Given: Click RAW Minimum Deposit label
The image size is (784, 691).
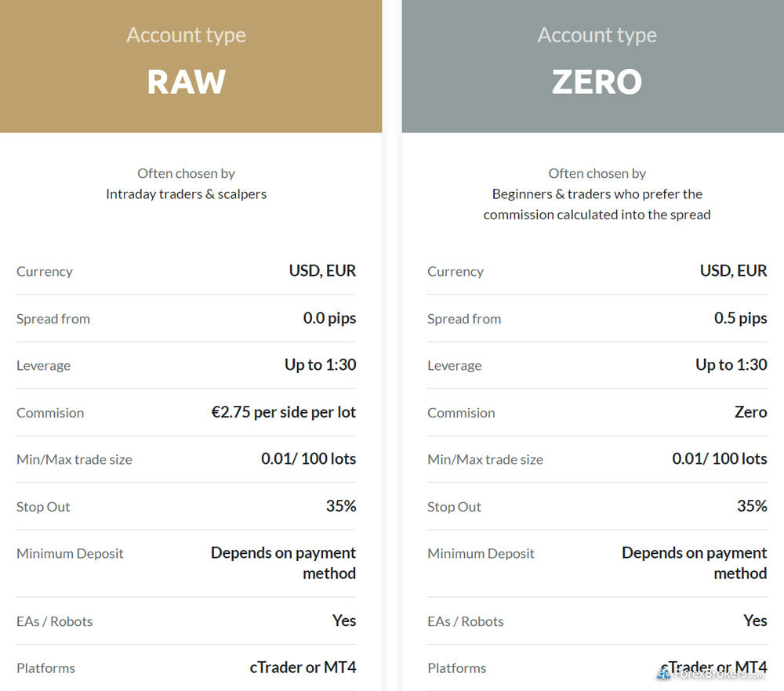Looking at the screenshot, I should pos(70,554).
